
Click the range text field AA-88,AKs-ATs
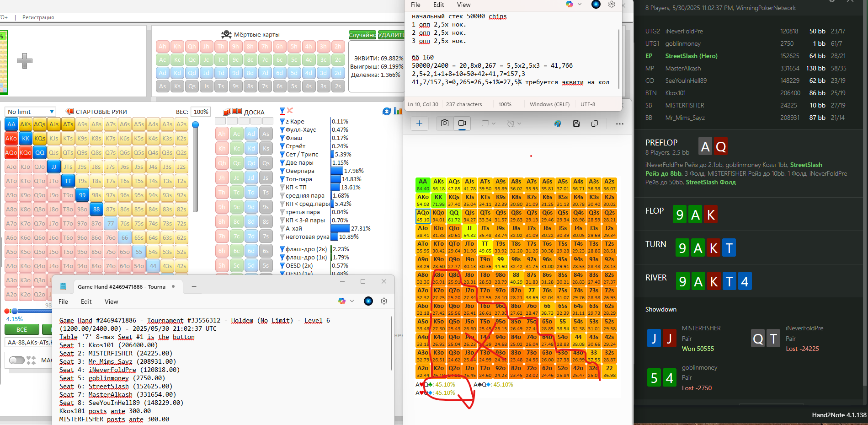click(x=28, y=342)
